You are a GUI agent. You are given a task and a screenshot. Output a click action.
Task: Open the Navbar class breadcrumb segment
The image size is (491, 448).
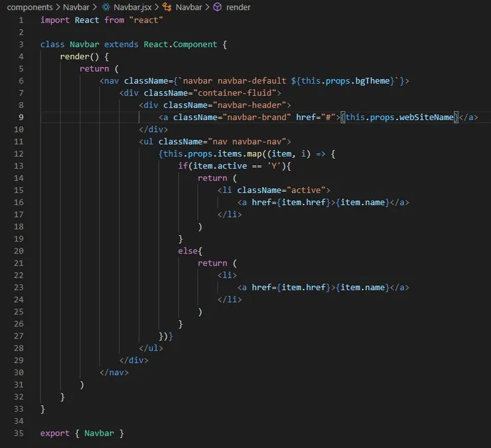coord(188,7)
